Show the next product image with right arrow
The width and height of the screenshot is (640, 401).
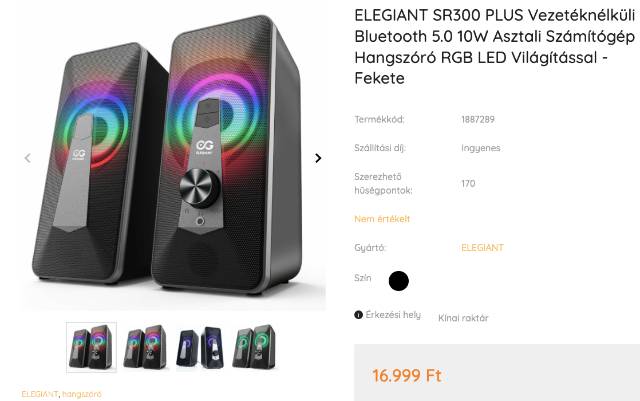pyautogui.click(x=318, y=158)
